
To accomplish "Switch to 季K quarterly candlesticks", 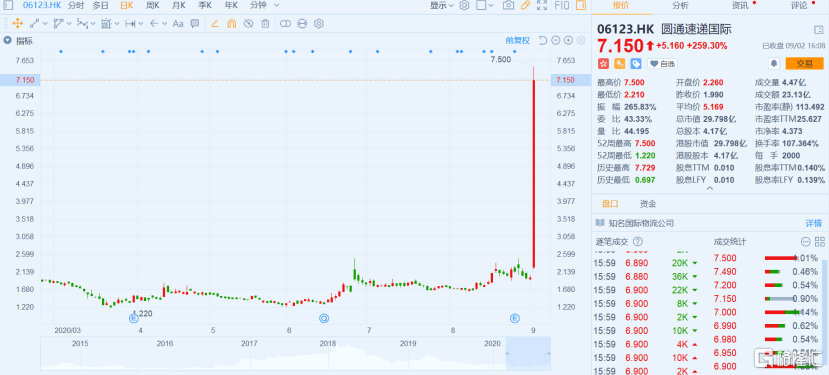I will click(x=205, y=5).
